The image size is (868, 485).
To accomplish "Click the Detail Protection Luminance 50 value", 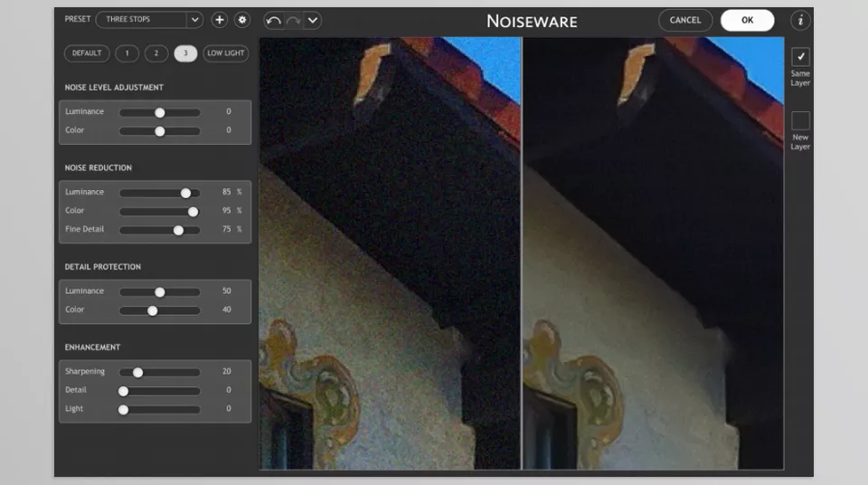I will tap(226, 291).
